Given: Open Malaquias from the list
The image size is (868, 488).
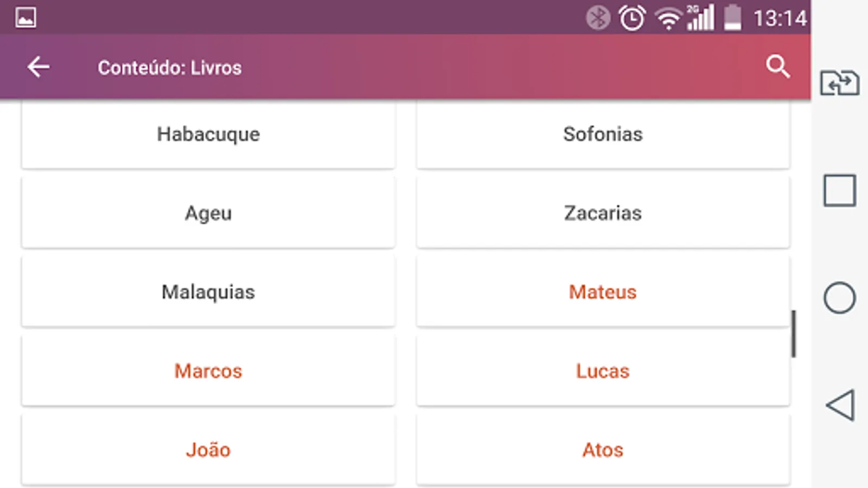Looking at the screenshot, I should tap(208, 292).
